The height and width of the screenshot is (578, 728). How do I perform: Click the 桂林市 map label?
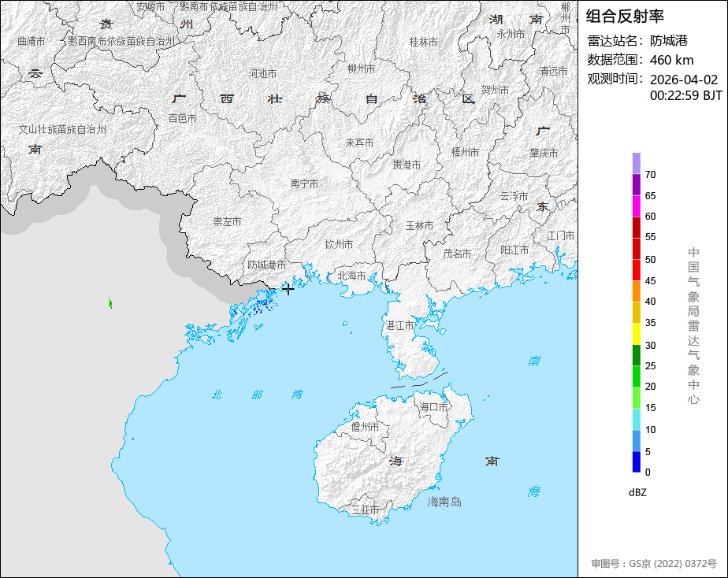tap(423, 43)
